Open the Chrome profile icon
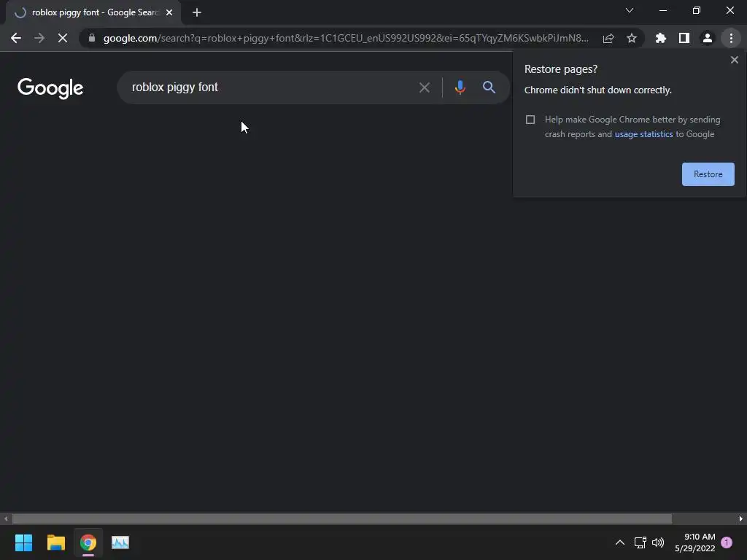Viewport: 747px width, 560px height. (x=708, y=38)
